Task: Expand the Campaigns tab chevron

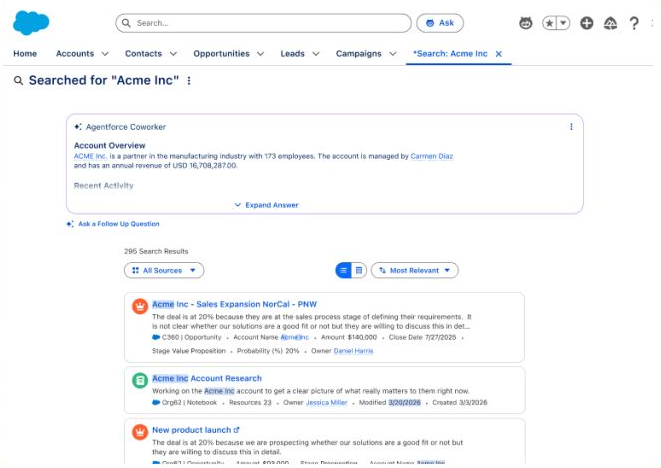Action: click(x=393, y=54)
